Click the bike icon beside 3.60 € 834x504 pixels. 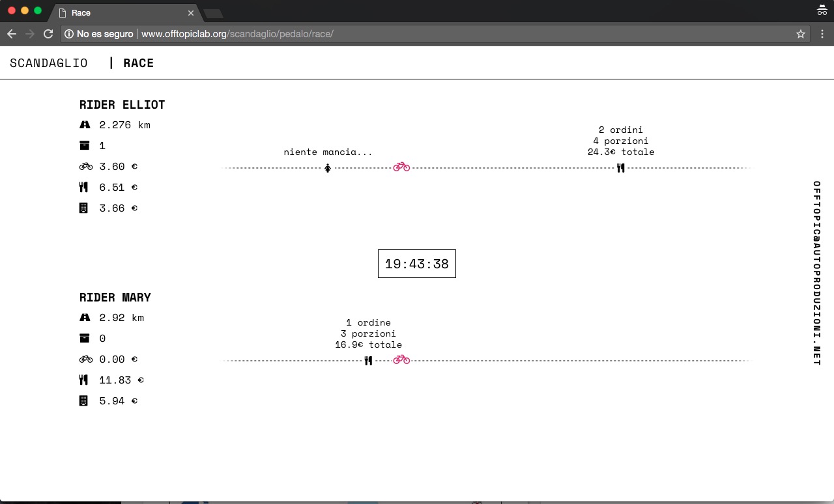point(85,167)
